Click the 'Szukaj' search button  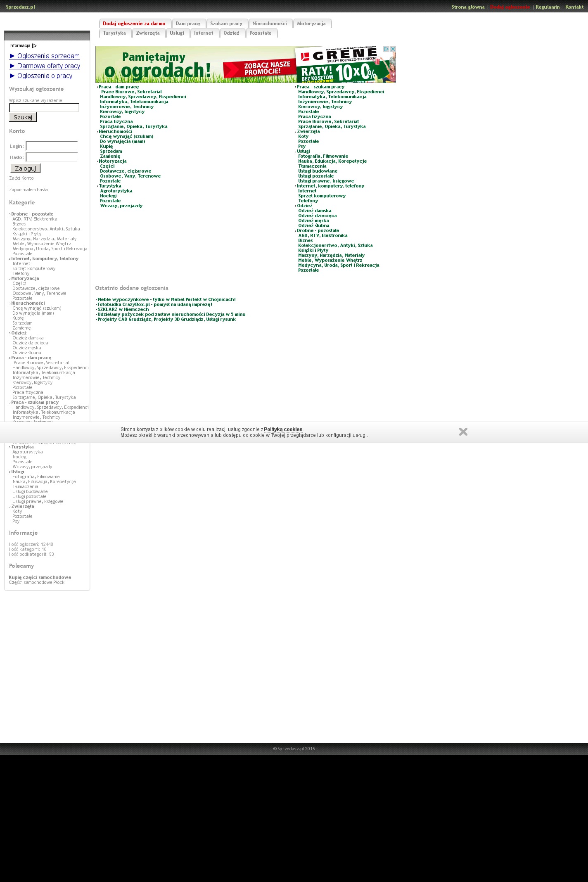(x=23, y=117)
